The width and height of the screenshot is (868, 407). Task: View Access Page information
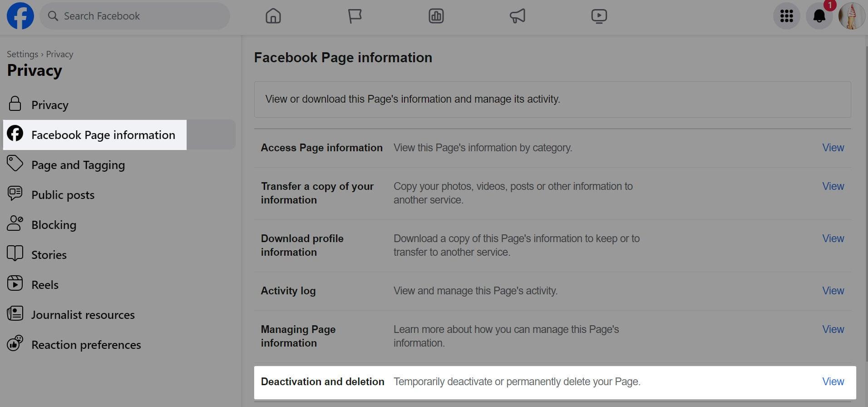pyautogui.click(x=833, y=148)
